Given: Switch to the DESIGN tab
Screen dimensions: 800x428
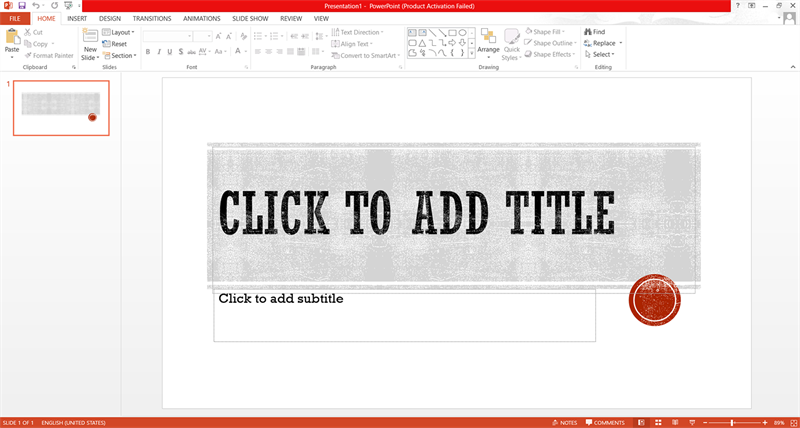Looking at the screenshot, I should [x=110, y=18].
